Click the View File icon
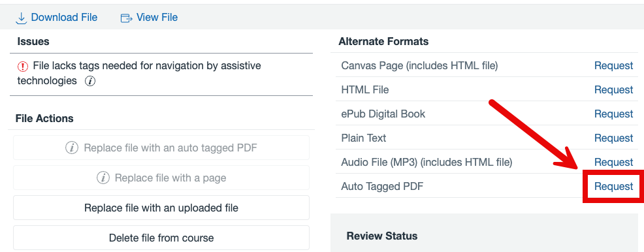The image size is (644, 252). [x=127, y=18]
